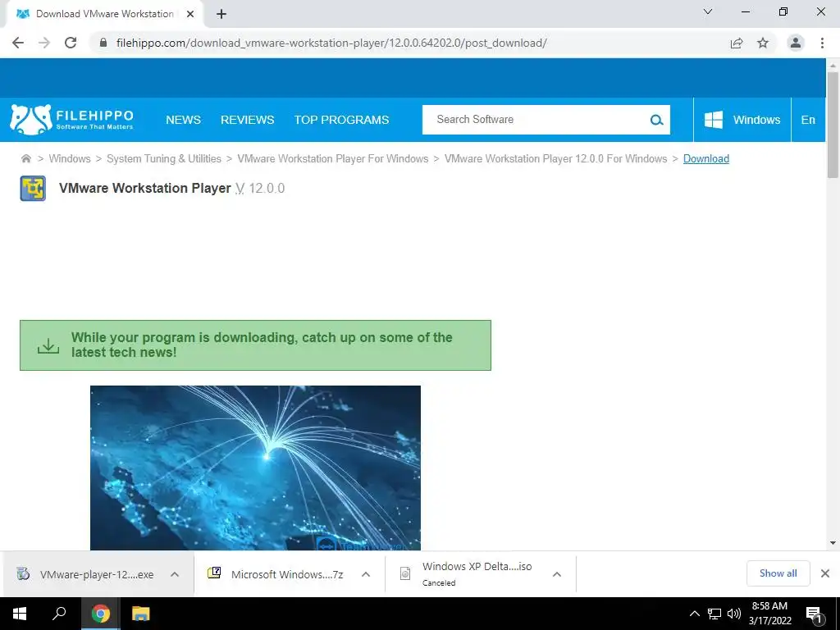Open the notification center icon
840x630 pixels.
(814, 614)
